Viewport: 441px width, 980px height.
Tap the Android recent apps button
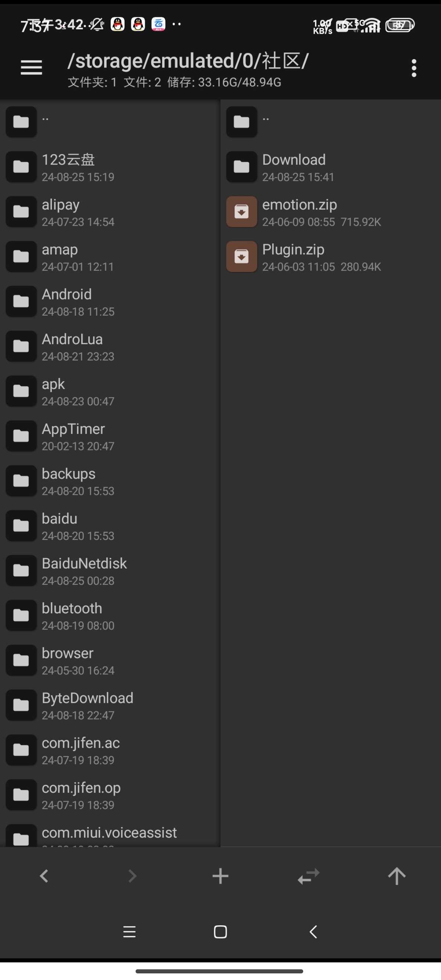pyautogui.click(x=129, y=932)
